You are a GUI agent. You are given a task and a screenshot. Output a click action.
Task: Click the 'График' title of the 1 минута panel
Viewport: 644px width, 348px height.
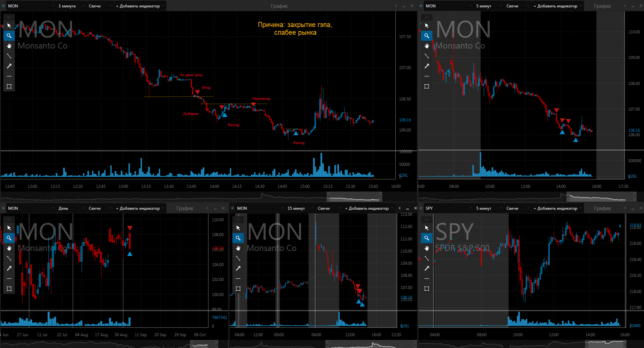[279, 6]
